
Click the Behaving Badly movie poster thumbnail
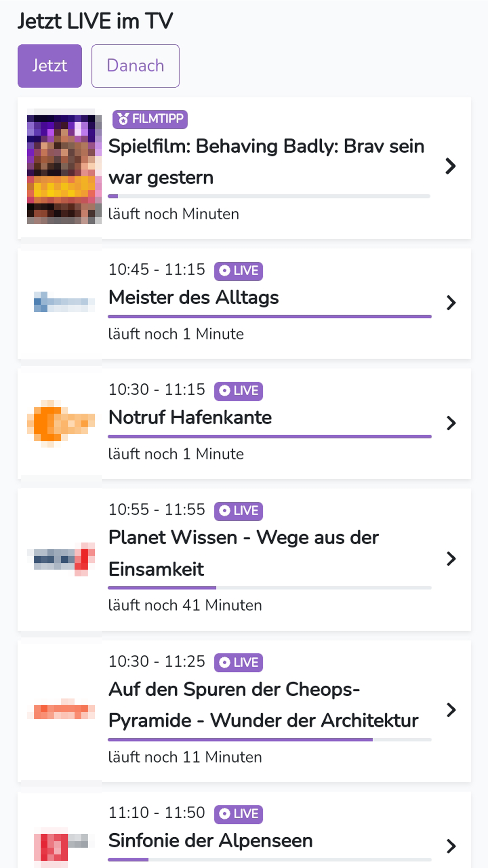(x=64, y=166)
